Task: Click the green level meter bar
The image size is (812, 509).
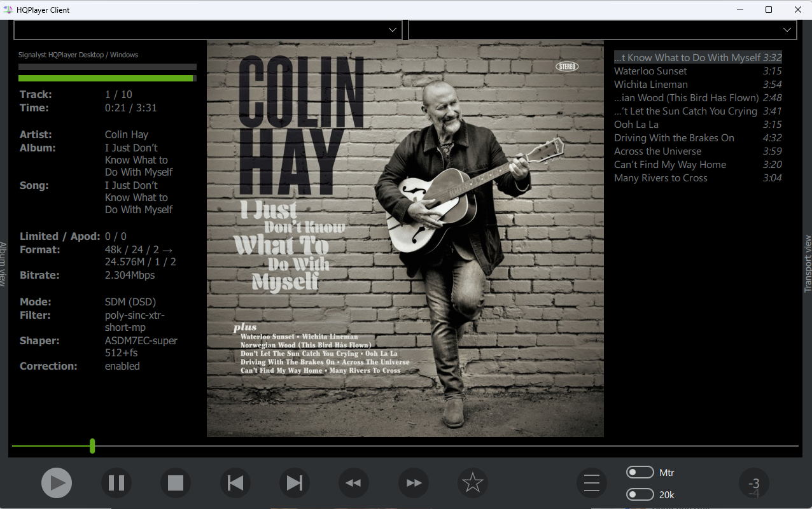Action: pos(107,78)
